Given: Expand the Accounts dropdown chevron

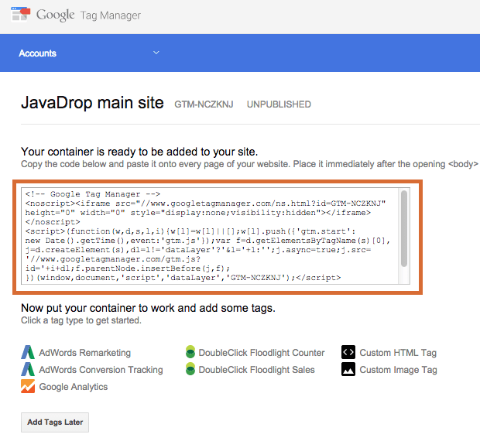Looking at the screenshot, I should coord(156,53).
